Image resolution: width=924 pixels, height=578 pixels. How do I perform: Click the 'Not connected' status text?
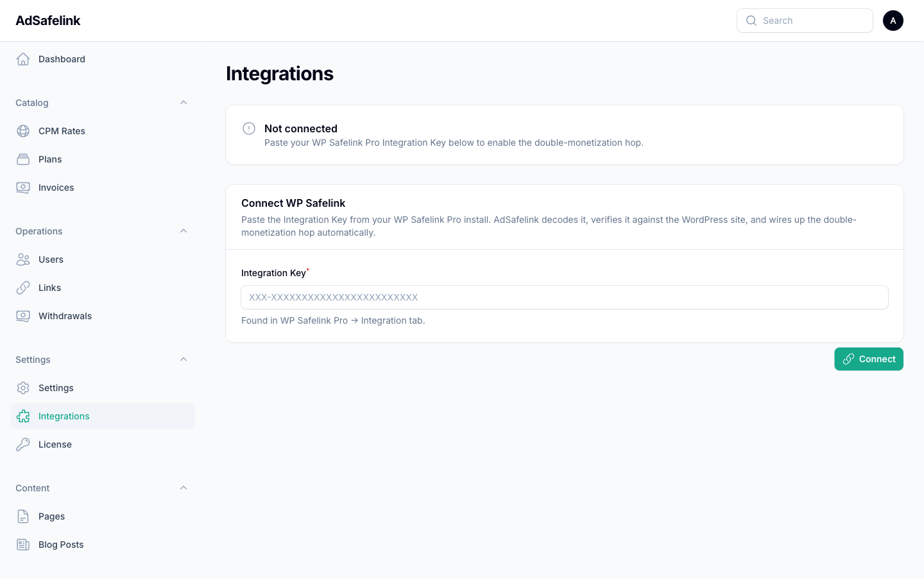(301, 128)
